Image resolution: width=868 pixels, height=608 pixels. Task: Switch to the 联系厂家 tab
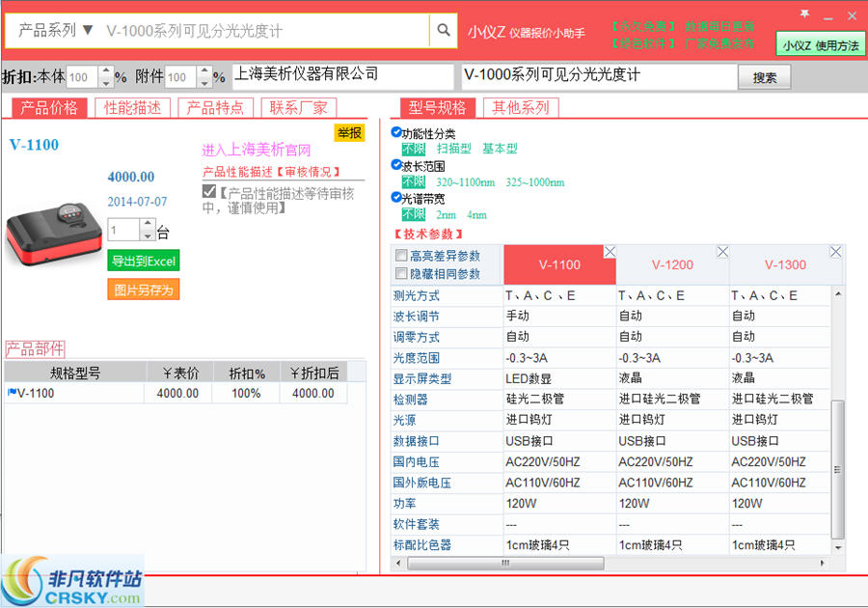coord(299,107)
